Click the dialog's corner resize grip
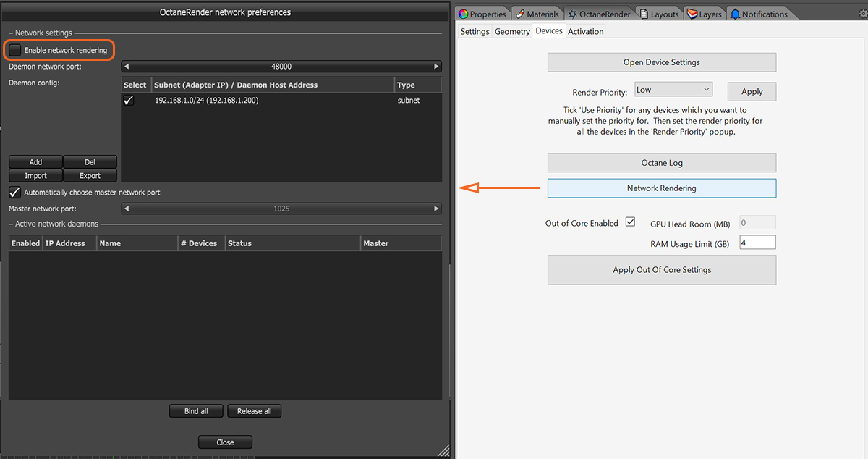This screenshot has width=868, height=459. [443, 450]
